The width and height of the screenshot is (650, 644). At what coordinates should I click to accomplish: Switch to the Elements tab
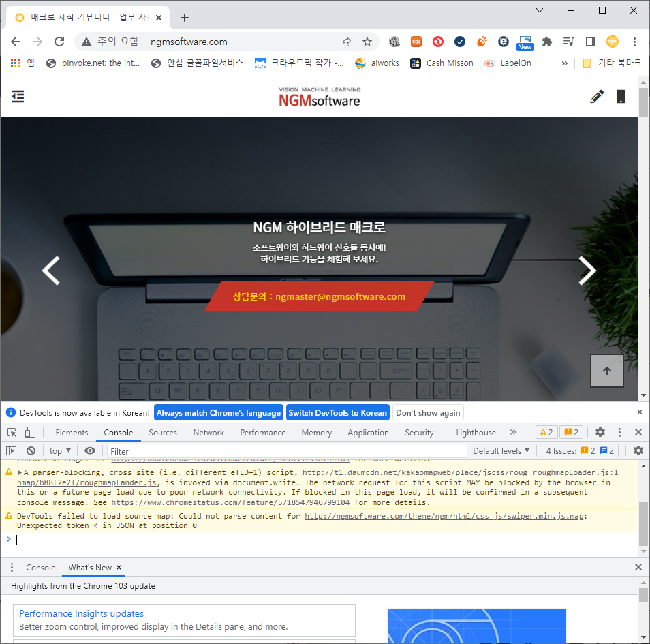(72, 433)
